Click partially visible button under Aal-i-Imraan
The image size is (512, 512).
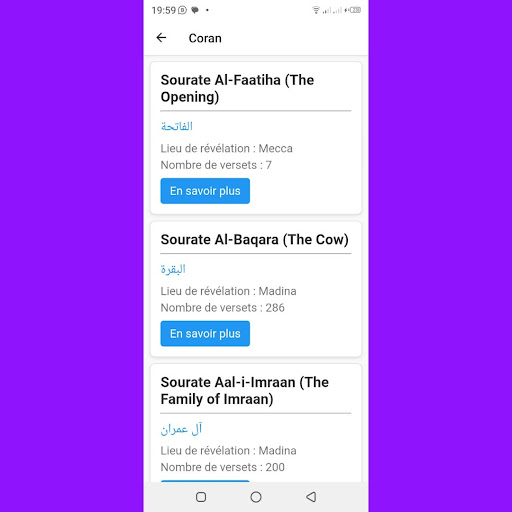point(205,481)
